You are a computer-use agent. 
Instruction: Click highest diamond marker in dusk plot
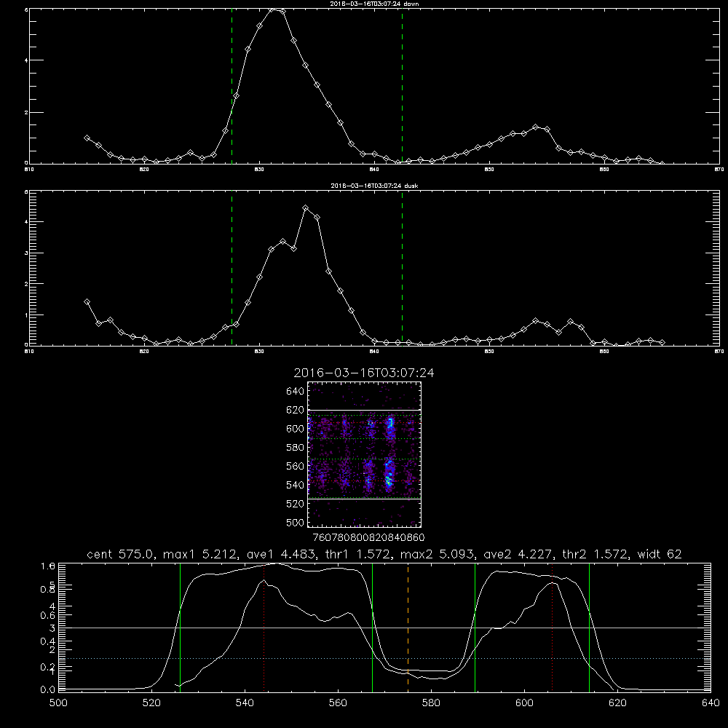pos(305,208)
